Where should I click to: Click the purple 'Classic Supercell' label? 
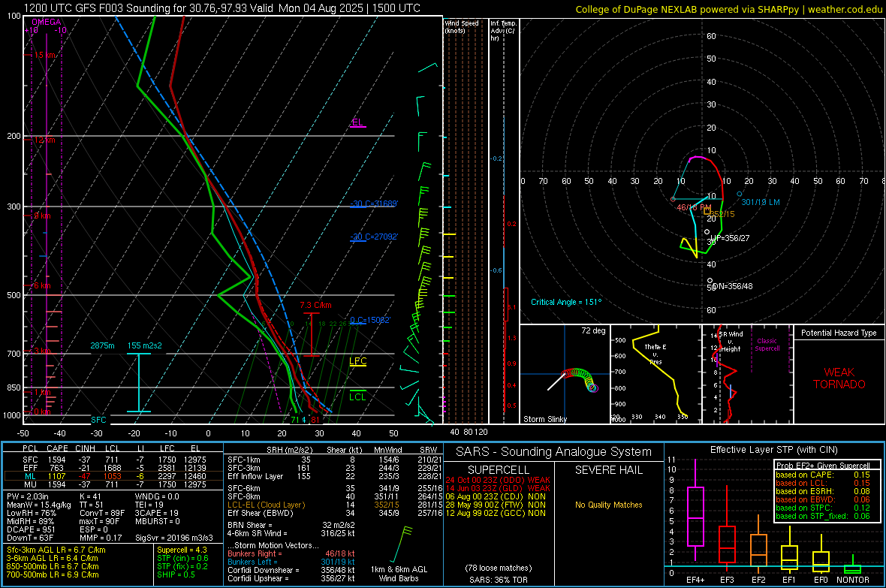[767, 345]
